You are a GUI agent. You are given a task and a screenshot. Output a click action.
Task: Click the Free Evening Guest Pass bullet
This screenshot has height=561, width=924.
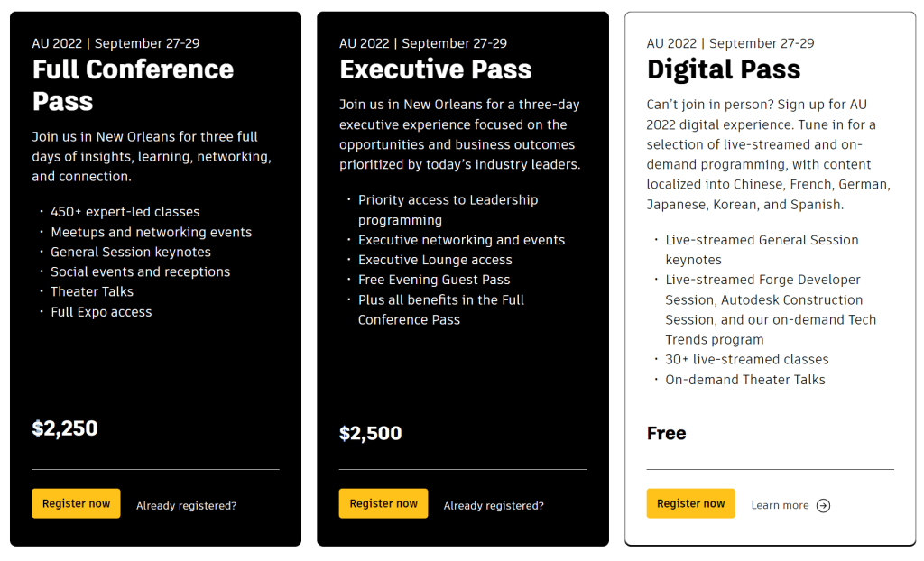coord(434,280)
